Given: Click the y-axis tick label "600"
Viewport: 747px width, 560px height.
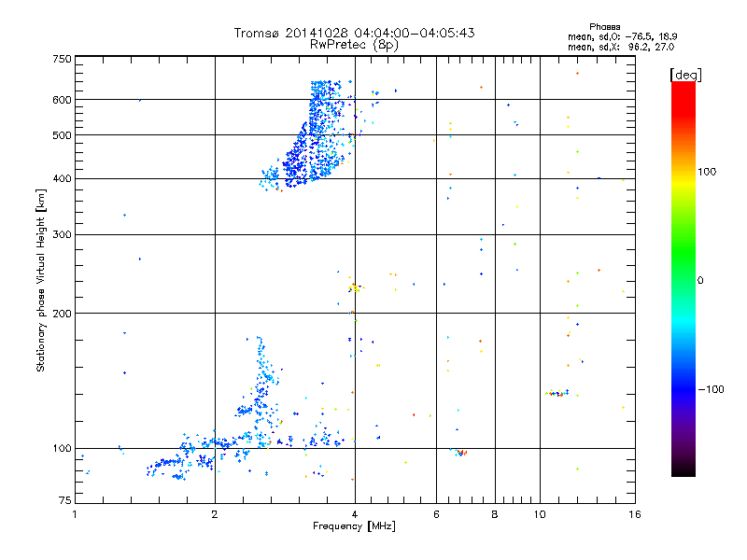Looking at the screenshot, I should 62,100.
